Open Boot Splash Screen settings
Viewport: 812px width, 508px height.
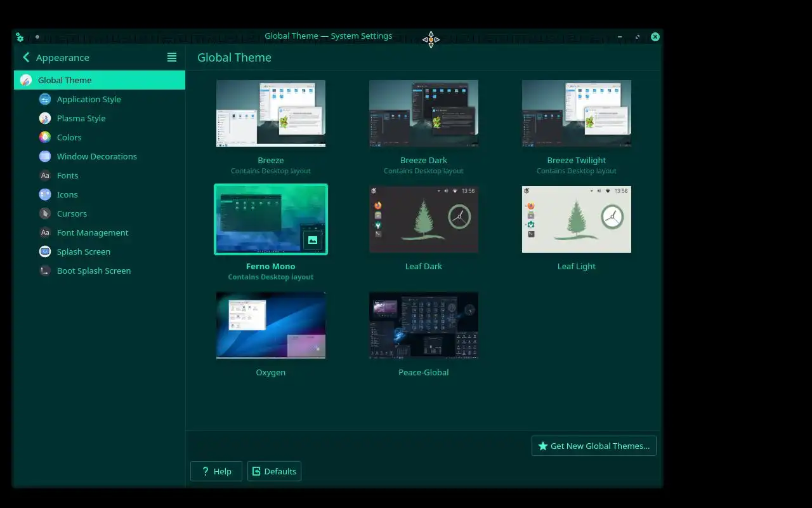click(100, 271)
